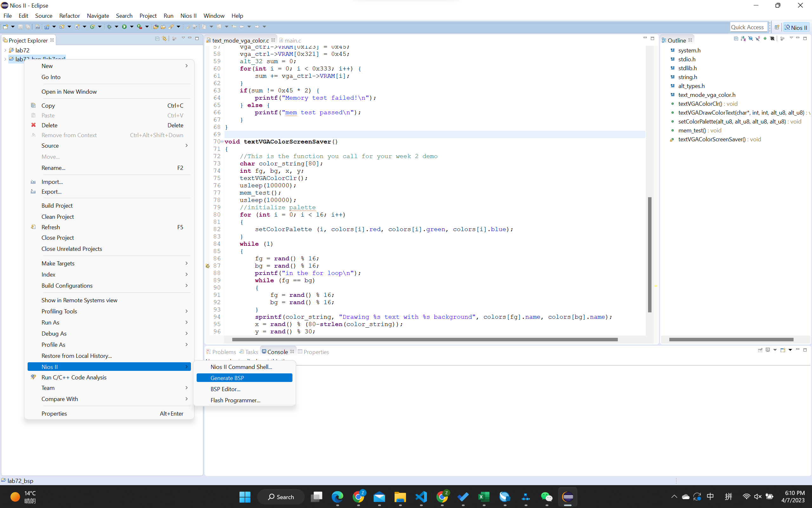Viewport: 812px width, 508px height.
Task: Click the Windows taskbar Search button
Action: (x=281, y=497)
